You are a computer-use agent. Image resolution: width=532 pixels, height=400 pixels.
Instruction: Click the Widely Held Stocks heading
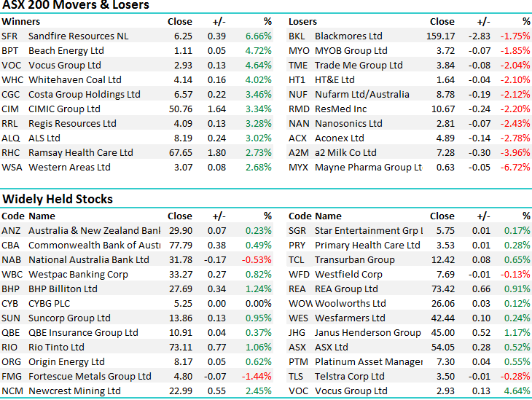click(x=58, y=199)
